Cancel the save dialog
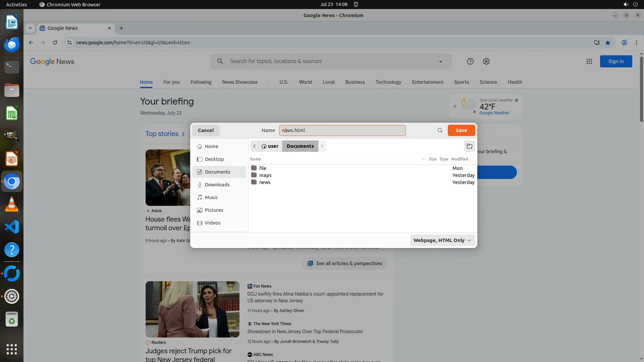This screenshot has width=644, height=362. click(206, 130)
